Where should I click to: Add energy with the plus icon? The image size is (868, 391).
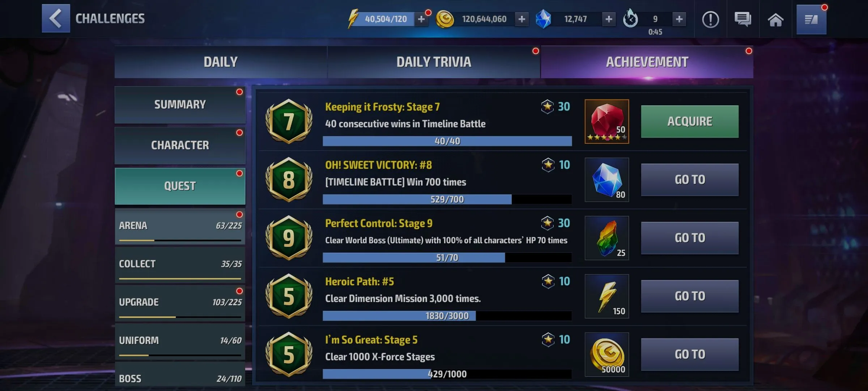(421, 19)
